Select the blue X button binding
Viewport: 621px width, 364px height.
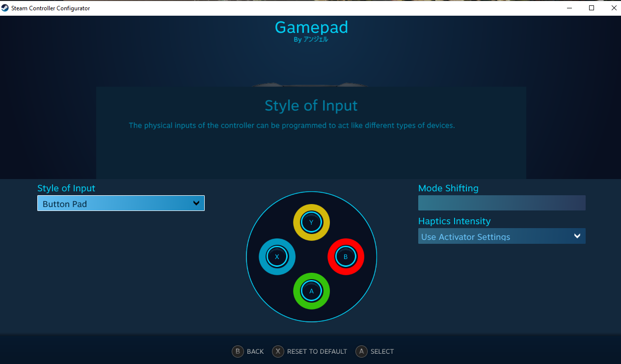[x=277, y=257]
